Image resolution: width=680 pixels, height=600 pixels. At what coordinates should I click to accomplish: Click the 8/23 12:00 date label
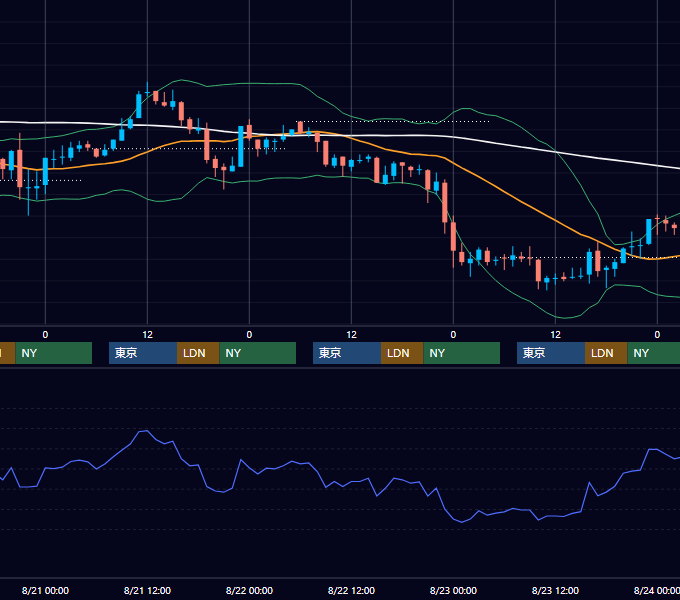[x=556, y=590]
